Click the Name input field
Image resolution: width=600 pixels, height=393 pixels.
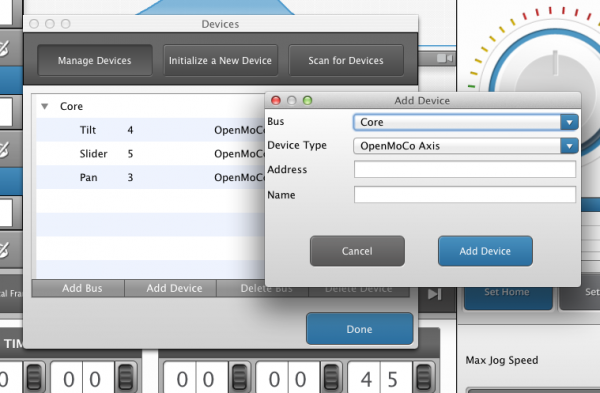(465, 194)
